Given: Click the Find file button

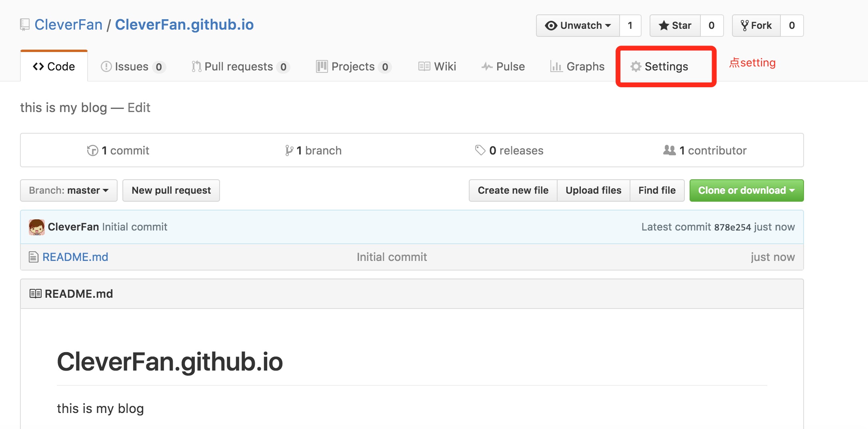Looking at the screenshot, I should (657, 190).
